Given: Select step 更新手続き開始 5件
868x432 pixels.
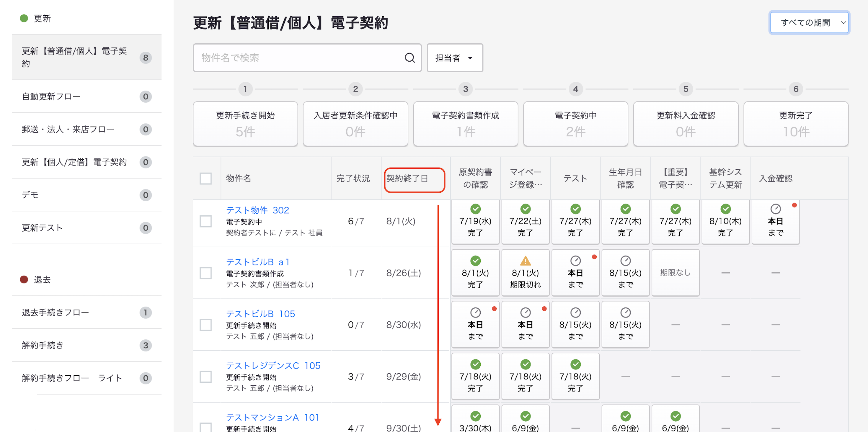Looking at the screenshot, I should [245, 124].
